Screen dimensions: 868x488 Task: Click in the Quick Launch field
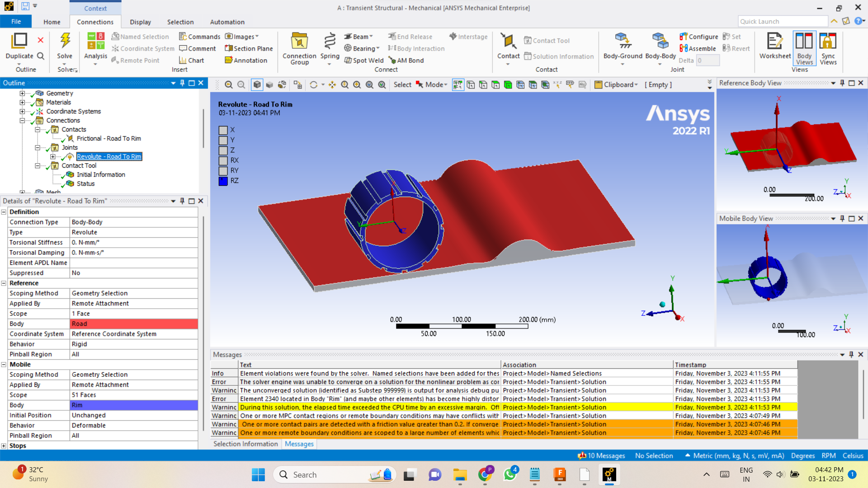[783, 21]
